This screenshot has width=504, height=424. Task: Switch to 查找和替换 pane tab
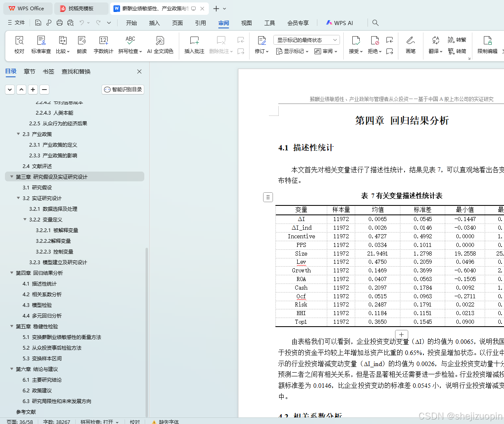click(76, 71)
